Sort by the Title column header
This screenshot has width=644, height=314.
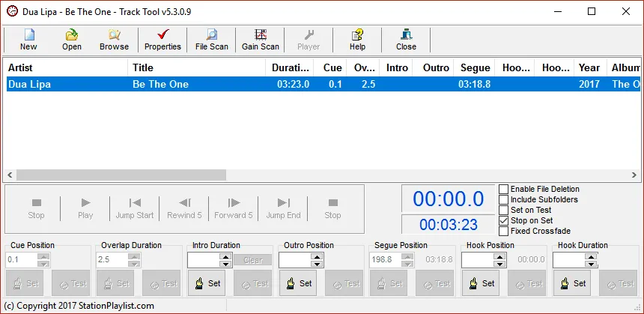[197, 67]
